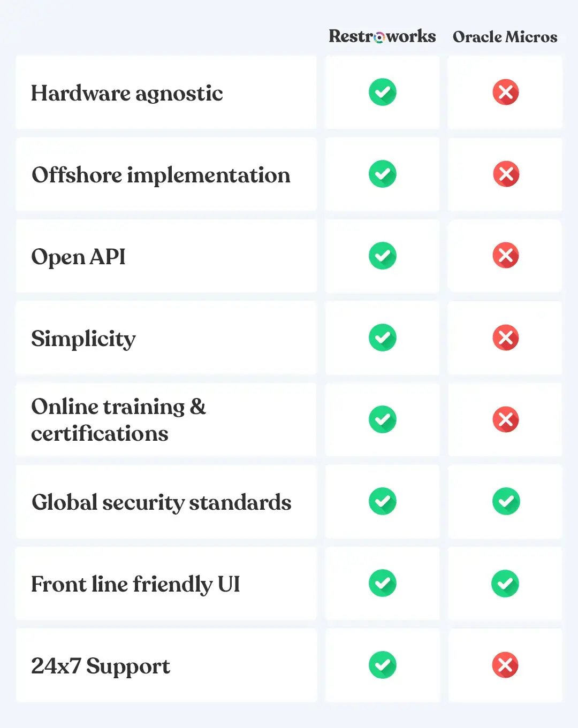Select the Hardware agnostic feature label
The height and width of the screenshot is (728, 578).
tap(127, 93)
